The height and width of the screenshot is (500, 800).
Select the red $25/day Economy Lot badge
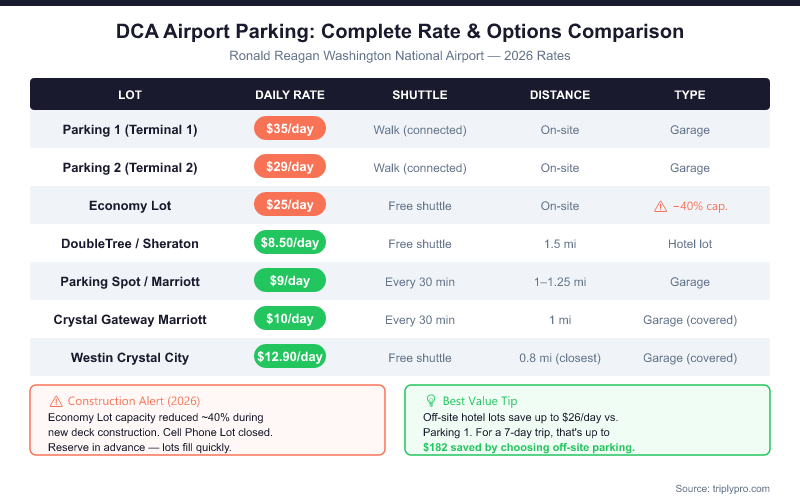coord(290,206)
